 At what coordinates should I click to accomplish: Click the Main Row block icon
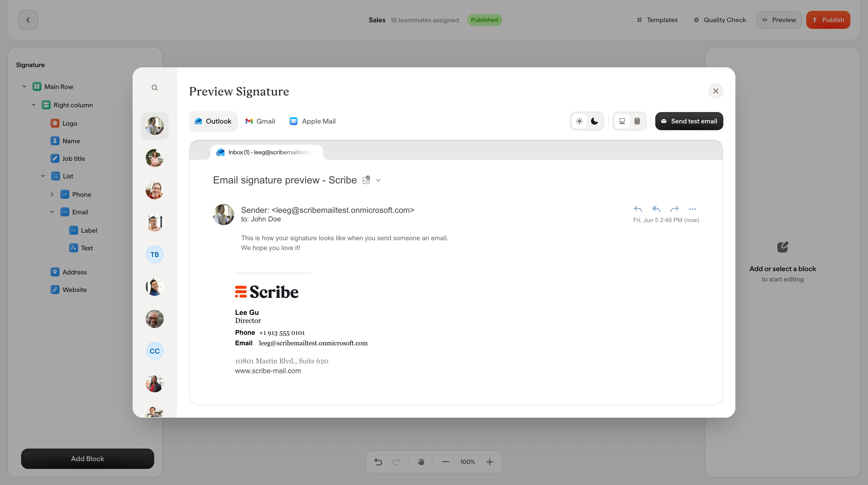37,87
